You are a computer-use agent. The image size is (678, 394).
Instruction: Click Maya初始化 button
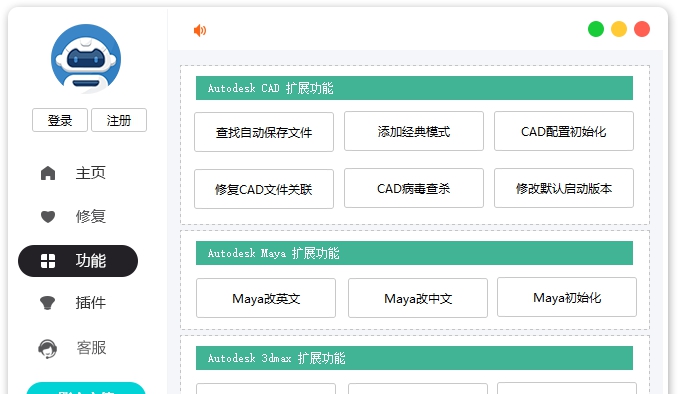[567, 297]
